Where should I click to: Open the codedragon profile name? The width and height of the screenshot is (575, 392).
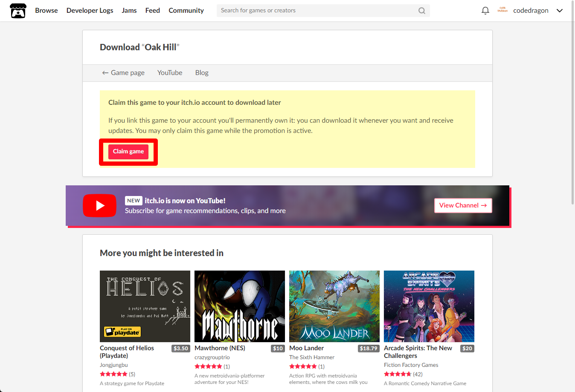(x=531, y=11)
